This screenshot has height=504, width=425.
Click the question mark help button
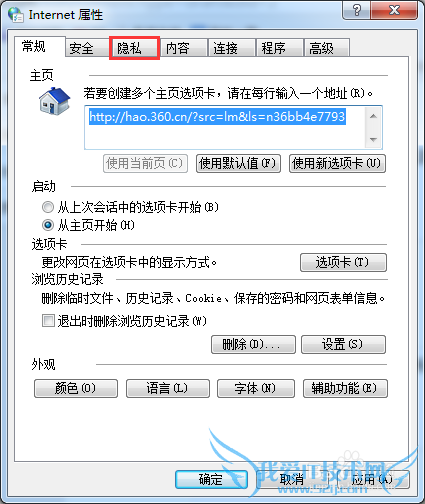point(356,11)
